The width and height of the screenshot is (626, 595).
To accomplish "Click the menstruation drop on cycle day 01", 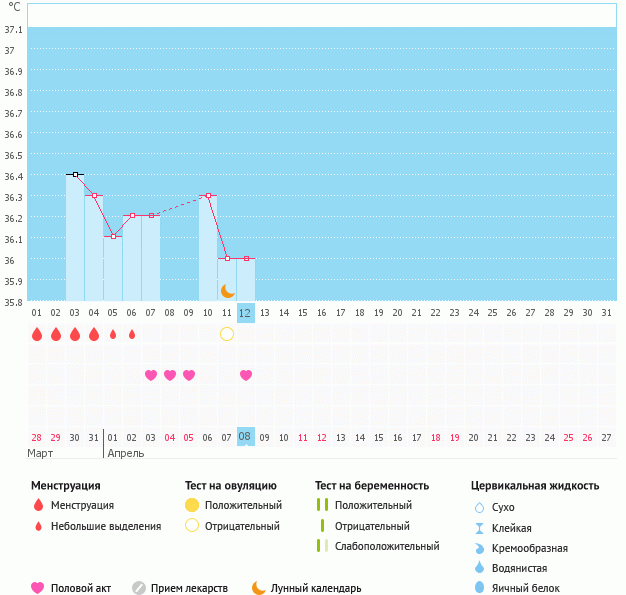I will (x=37, y=334).
